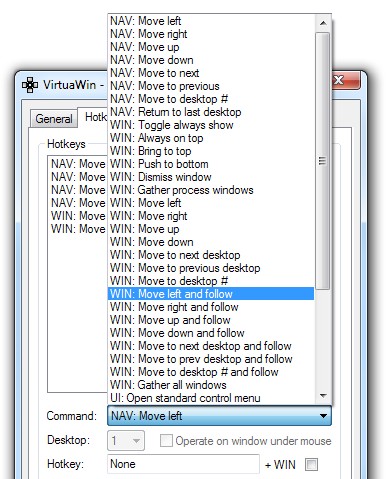Pick WIN: Gather process windows

[211, 190]
